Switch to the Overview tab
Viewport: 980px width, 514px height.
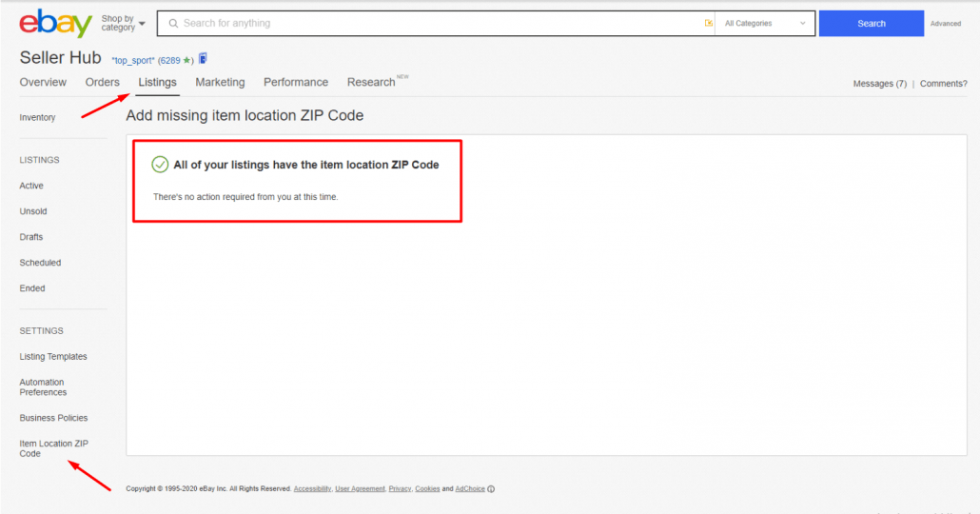click(x=43, y=82)
